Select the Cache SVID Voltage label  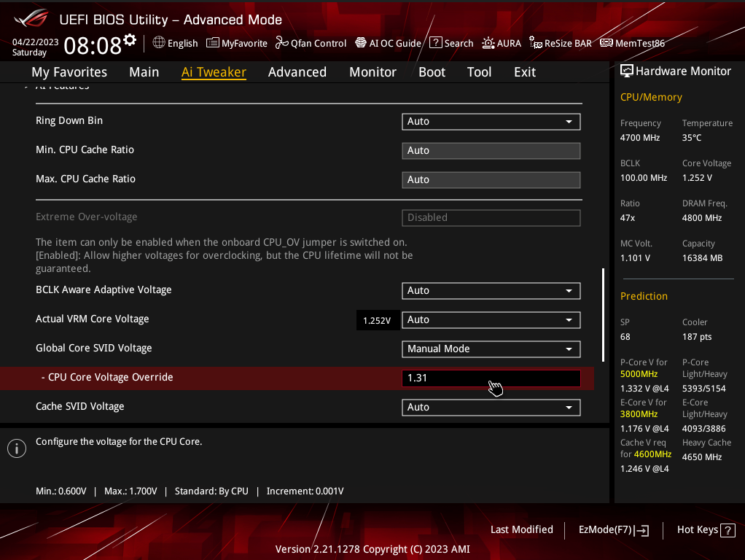pos(80,406)
